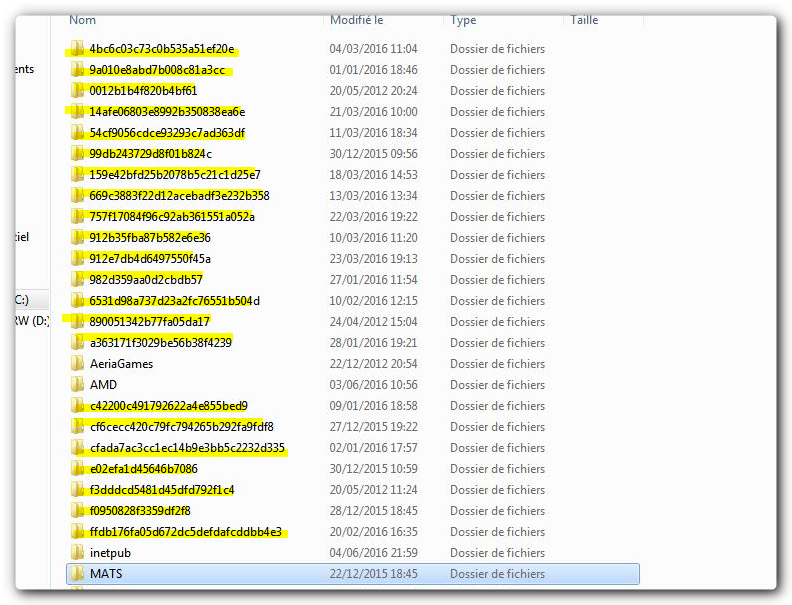Click the date 03/06/2016 10:56 for AMD

[373, 385]
